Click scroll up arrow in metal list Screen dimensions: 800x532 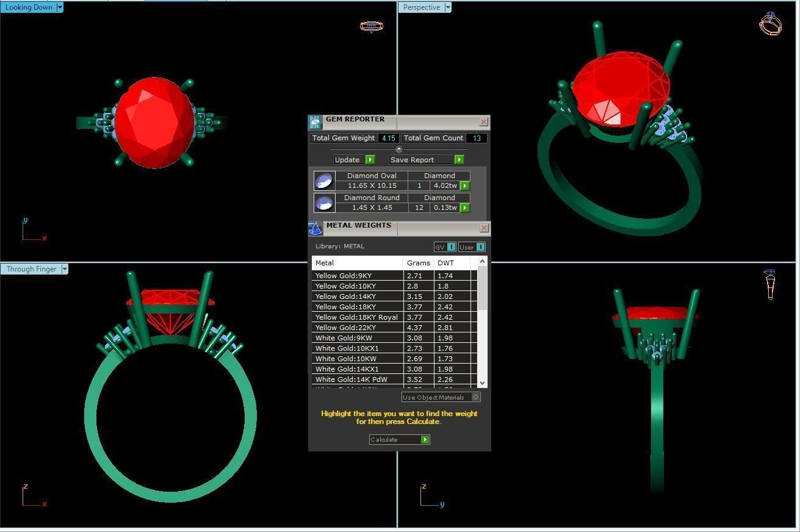[483, 262]
